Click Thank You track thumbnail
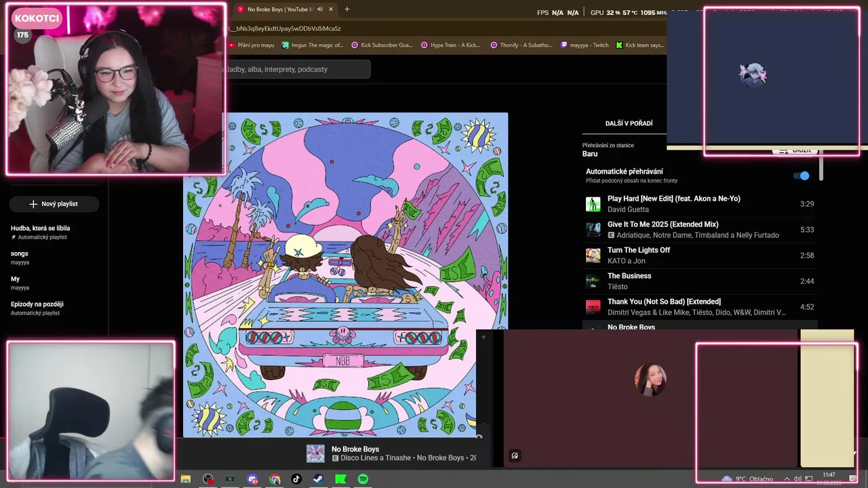 pos(593,307)
